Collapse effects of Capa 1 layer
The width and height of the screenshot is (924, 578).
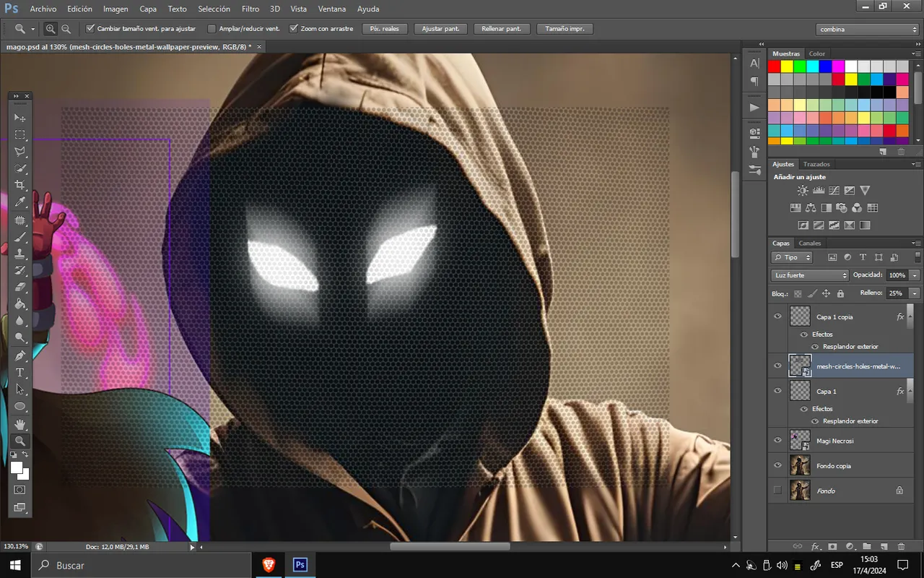tap(910, 391)
